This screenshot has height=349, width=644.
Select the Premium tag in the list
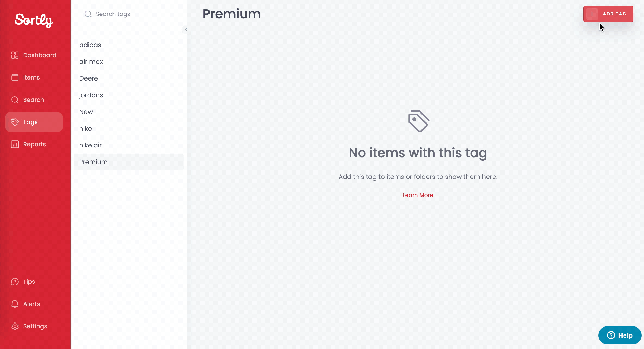pyautogui.click(x=129, y=162)
